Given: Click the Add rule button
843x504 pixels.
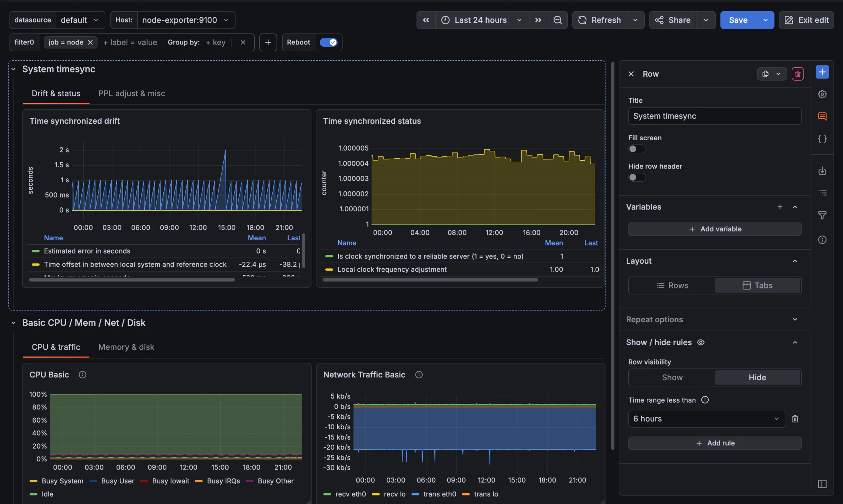Looking at the screenshot, I should pyautogui.click(x=714, y=443).
